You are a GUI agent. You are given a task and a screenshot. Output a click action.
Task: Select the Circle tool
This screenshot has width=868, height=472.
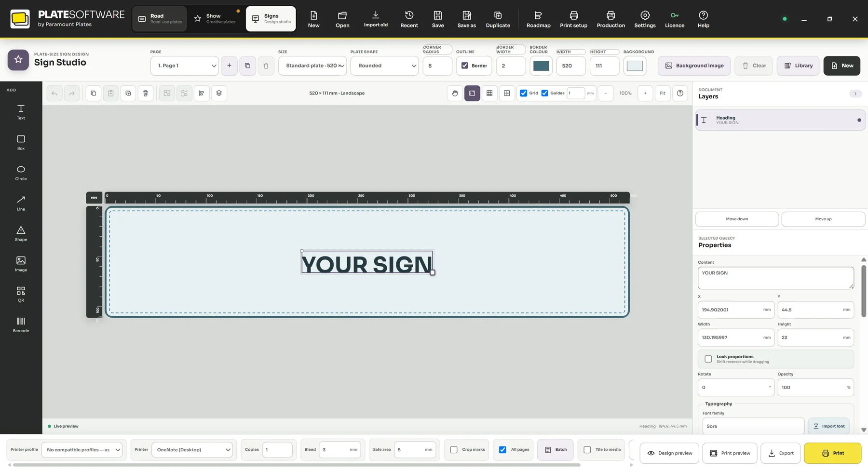tap(21, 173)
